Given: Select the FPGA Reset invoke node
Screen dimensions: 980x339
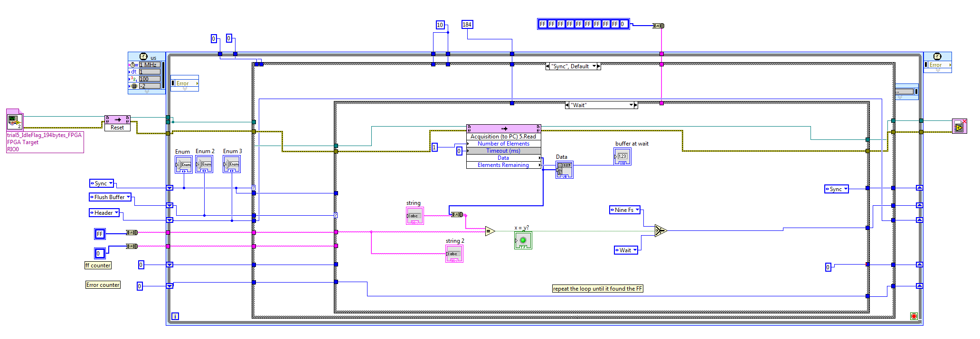Looking at the screenshot, I should [x=117, y=123].
